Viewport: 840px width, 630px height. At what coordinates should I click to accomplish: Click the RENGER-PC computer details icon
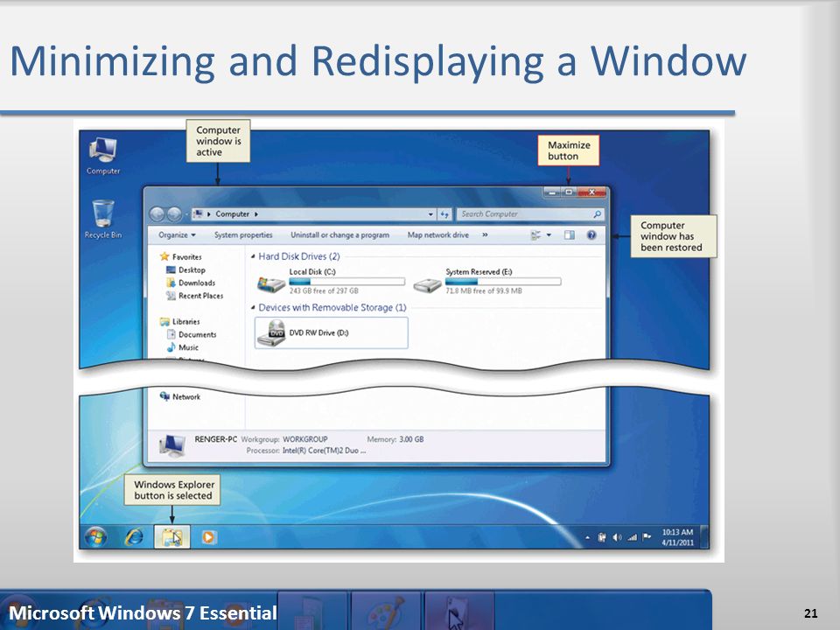[172, 446]
